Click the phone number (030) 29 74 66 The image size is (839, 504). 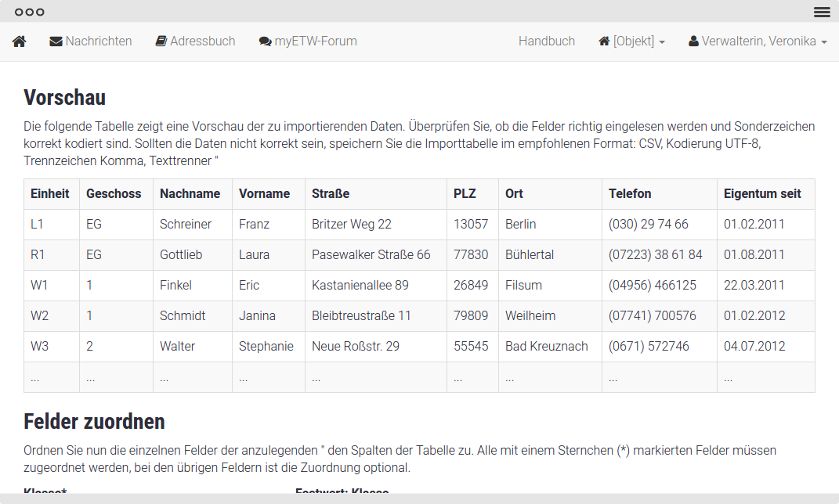pyautogui.click(x=648, y=224)
